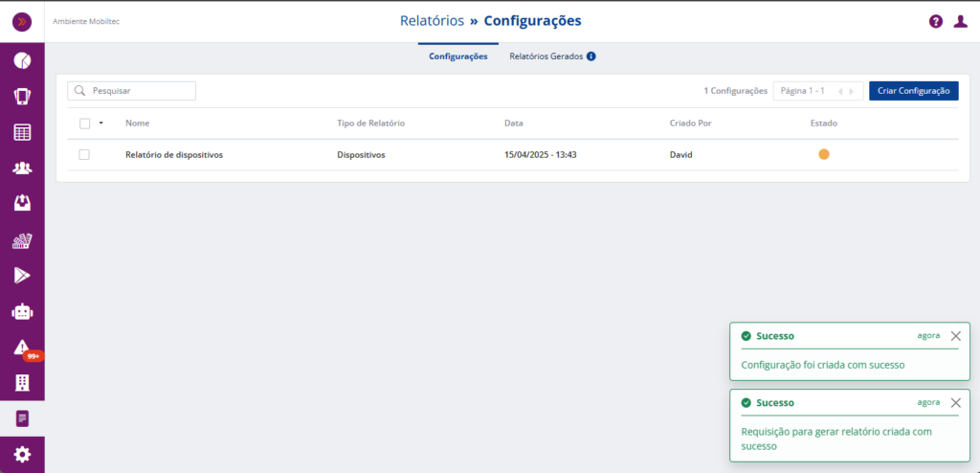The height and width of the screenshot is (473, 980).
Task: Open the settings gear in sidebar
Action: point(22,454)
